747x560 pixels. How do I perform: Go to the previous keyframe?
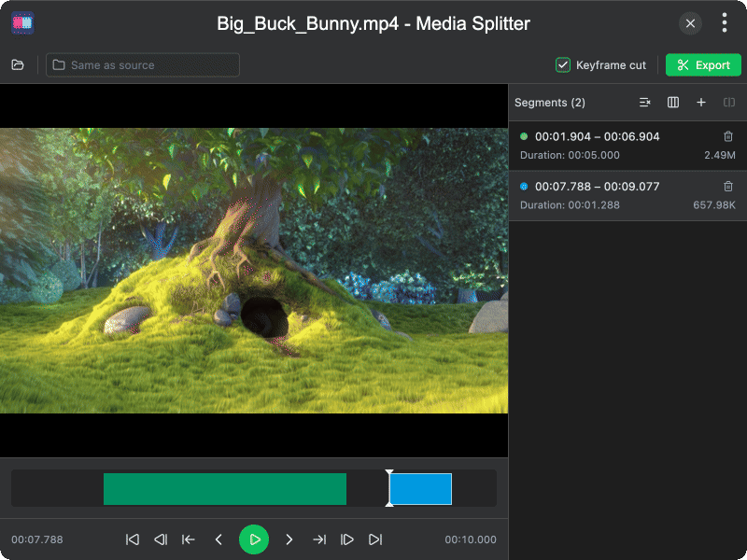[161, 539]
